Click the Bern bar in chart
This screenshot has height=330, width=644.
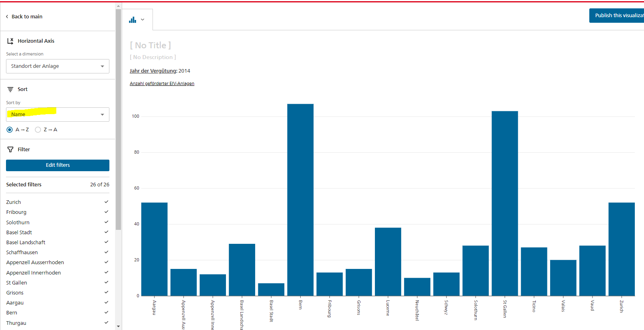click(x=300, y=200)
